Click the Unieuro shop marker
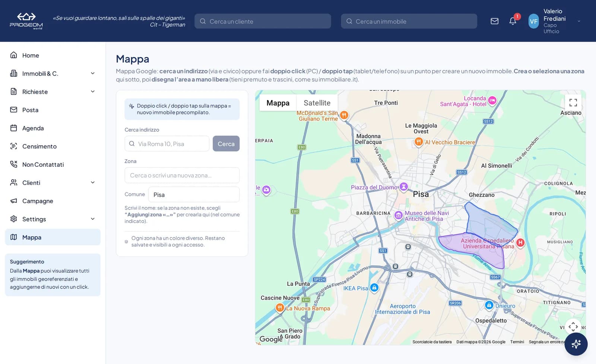This screenshot has width=596, height=364. [x=489, y=305]
